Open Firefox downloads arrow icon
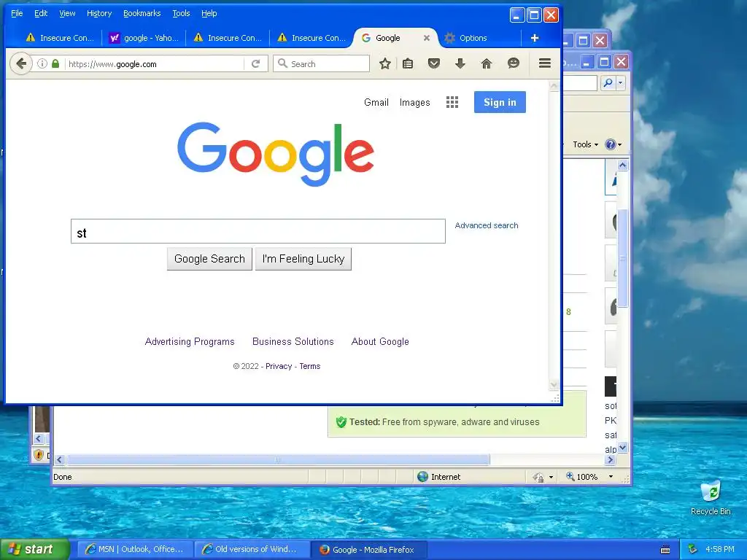This screenshot has height=560, width=747. click(x=460, y=63)
